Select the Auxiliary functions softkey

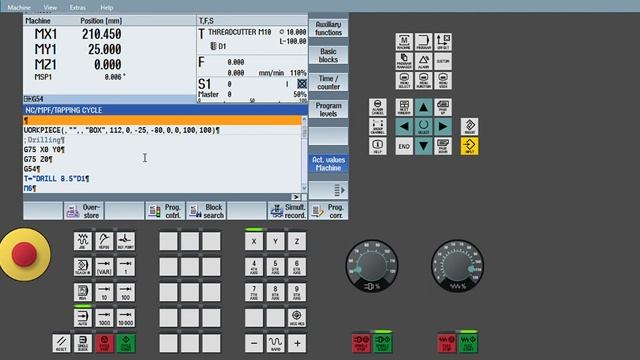tap(328, 29)
